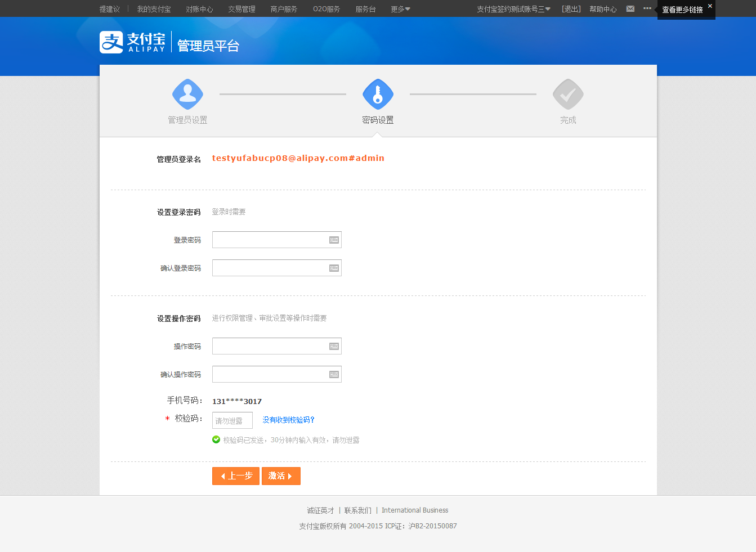Click the Alipay logo icon
This screenshot has width=756, height=552.
(111, 42)
